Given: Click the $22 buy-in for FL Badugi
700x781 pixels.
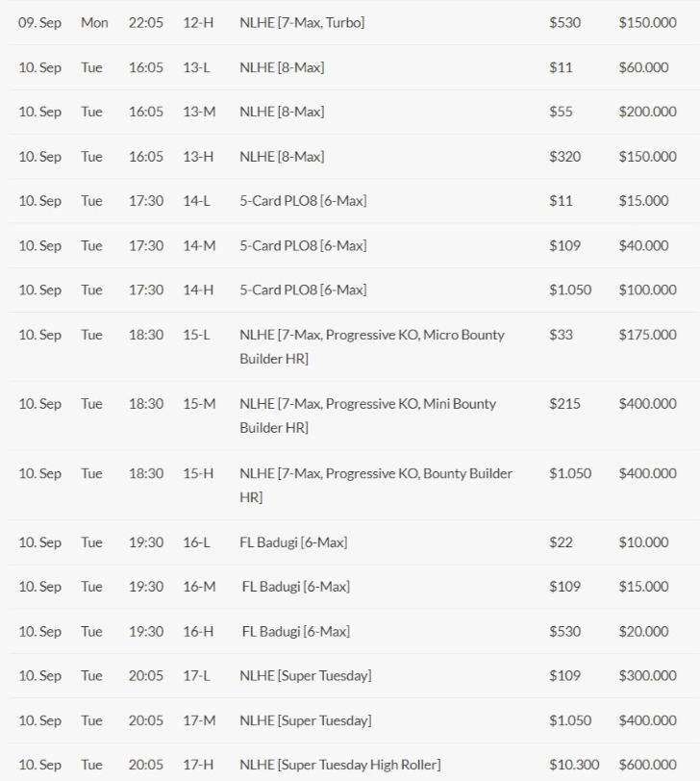Looking at the screenshot, I should click(x=561, y=542).
